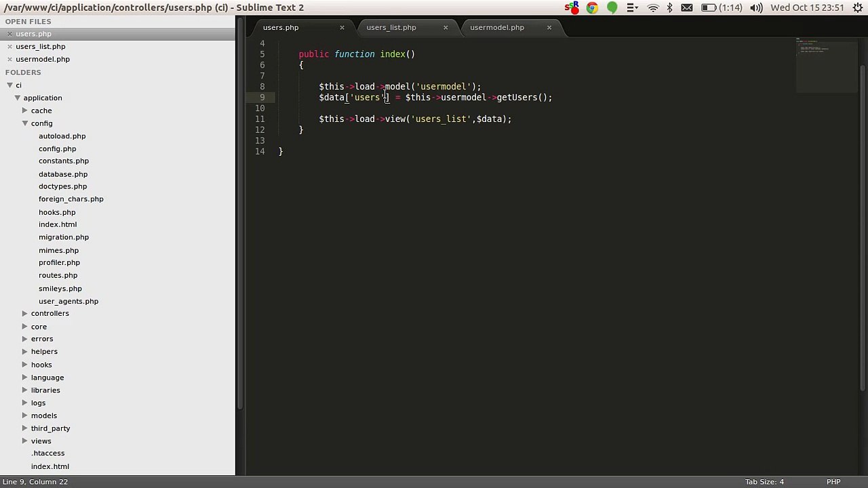Open foreign_chars.php file
Screen dimensions: 868x488
point(71,199)
